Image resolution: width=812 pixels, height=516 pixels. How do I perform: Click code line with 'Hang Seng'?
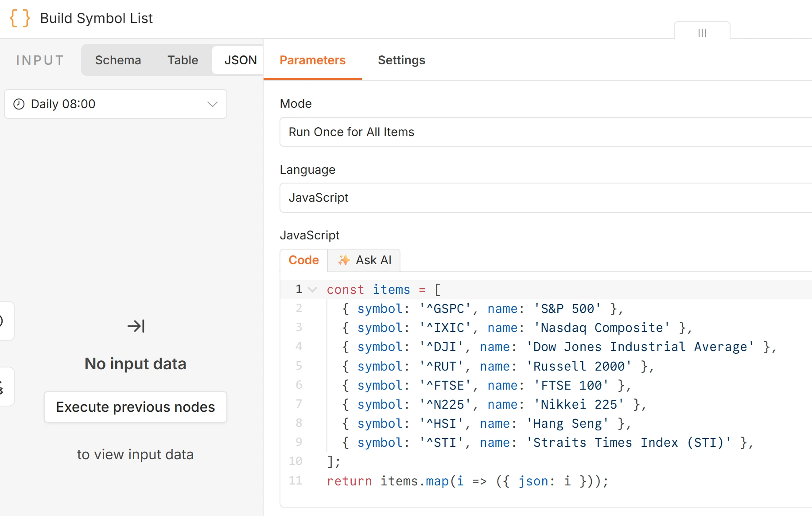486,423
